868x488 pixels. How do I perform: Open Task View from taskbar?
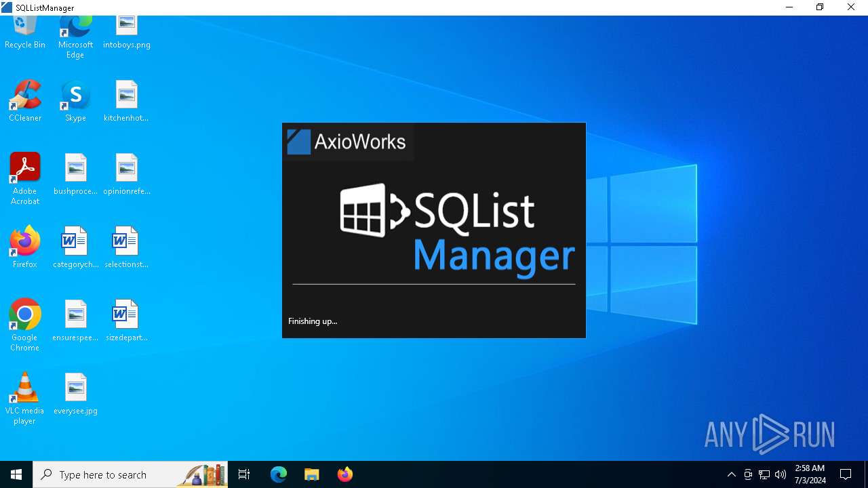coord(244,474)
